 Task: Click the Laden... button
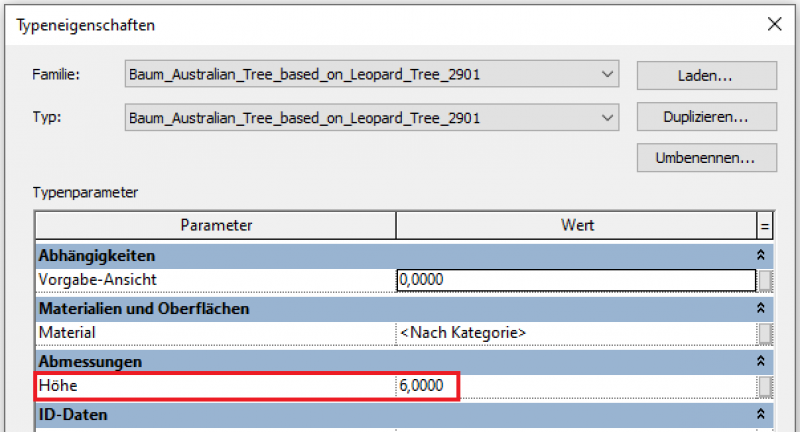tap(706, 75)
